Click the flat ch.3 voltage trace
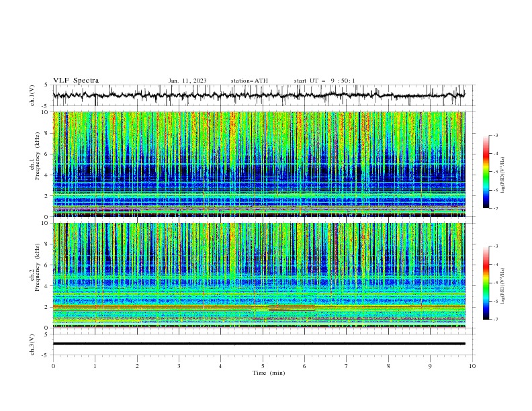Screen dimensions: 532x411 259,344
